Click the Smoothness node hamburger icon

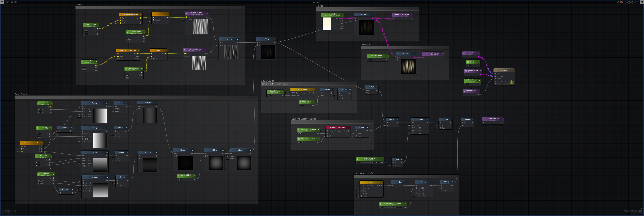tap(466, 81)
